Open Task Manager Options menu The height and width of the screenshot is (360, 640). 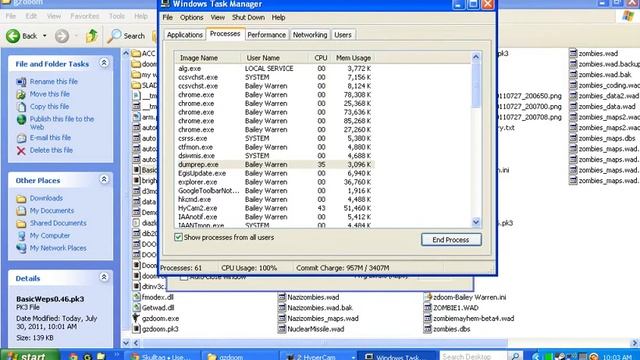click(191, 18)
